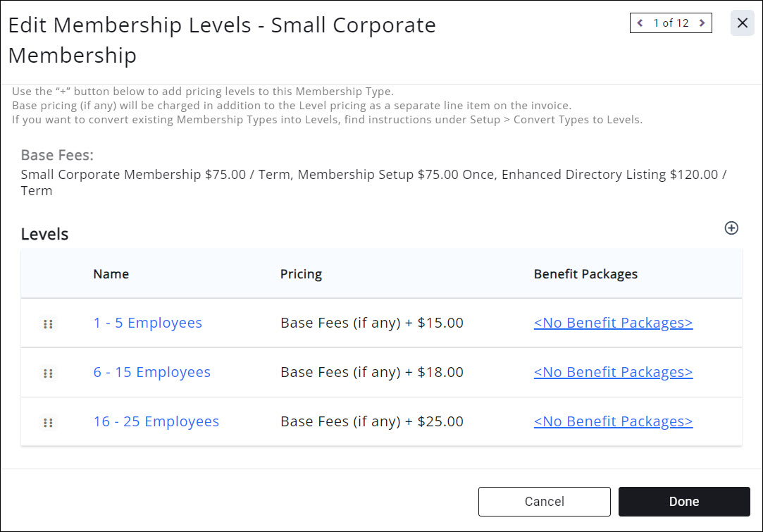Click the Name column header
Viewport: 763px width, 532px height.
[x=111, y=274]
